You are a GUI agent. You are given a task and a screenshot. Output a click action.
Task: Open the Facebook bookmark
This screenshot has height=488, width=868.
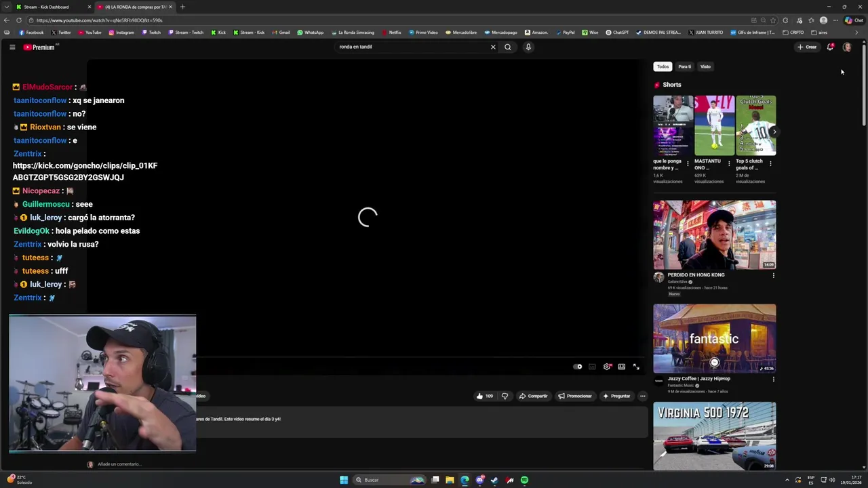click(x=31, y=33)
